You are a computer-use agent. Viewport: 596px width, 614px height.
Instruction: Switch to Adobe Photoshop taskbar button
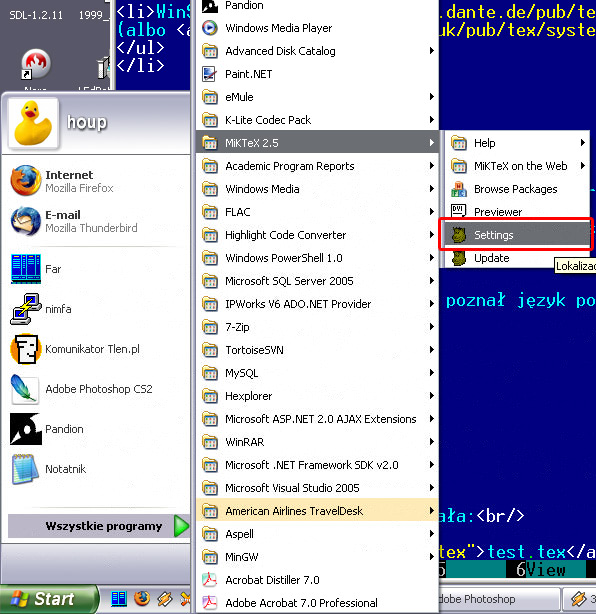click(x=499, y=600)
